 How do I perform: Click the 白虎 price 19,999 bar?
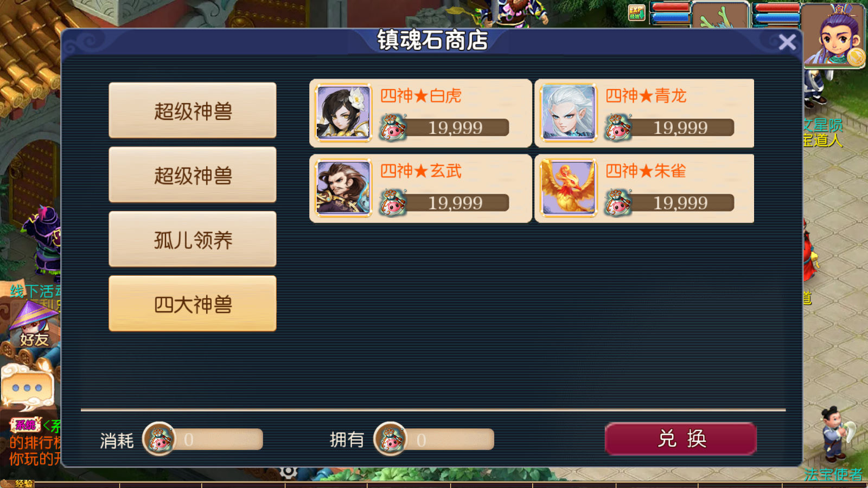pyautogui.click(x=455, y=128)
